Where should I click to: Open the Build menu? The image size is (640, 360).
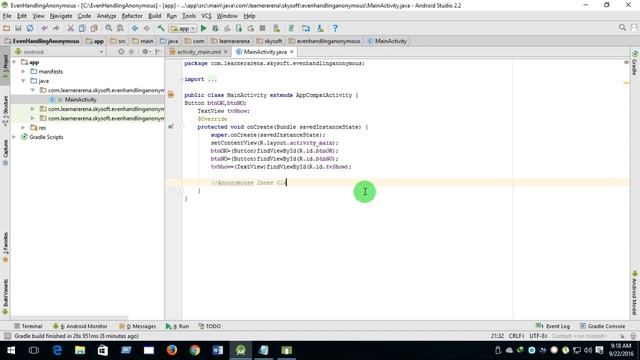pyautogui.click(x=154, y=16)
